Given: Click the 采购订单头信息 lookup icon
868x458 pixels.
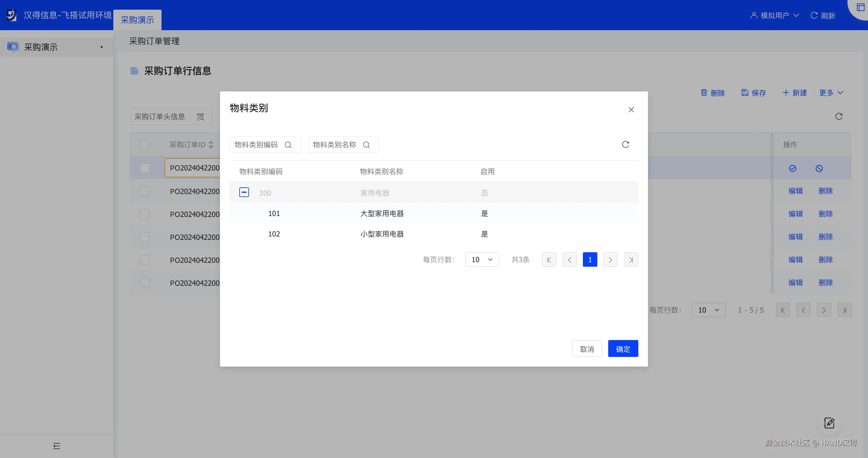Looking at the screenshot, I should pos(200,117).
